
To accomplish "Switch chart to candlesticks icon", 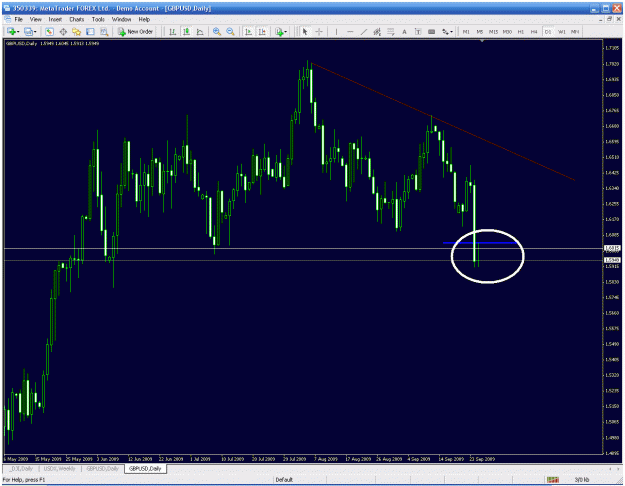I will point(186,31).
